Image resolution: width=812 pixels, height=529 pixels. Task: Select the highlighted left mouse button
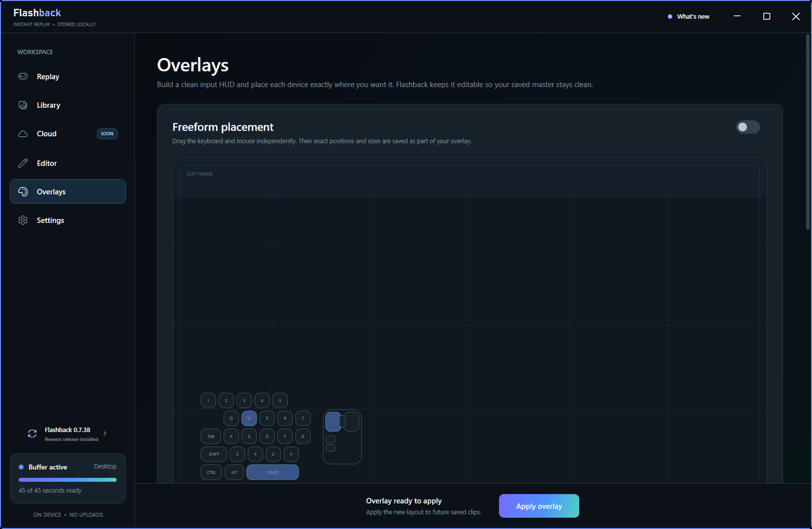point(333,422)
